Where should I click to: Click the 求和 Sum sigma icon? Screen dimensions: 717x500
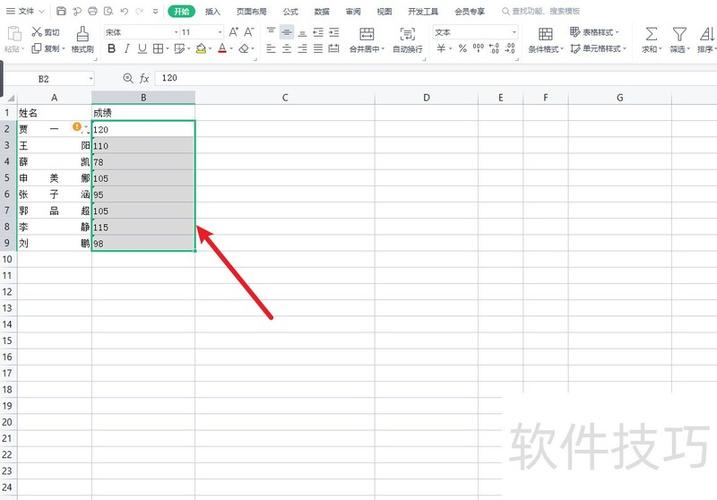tap(651, 34)
